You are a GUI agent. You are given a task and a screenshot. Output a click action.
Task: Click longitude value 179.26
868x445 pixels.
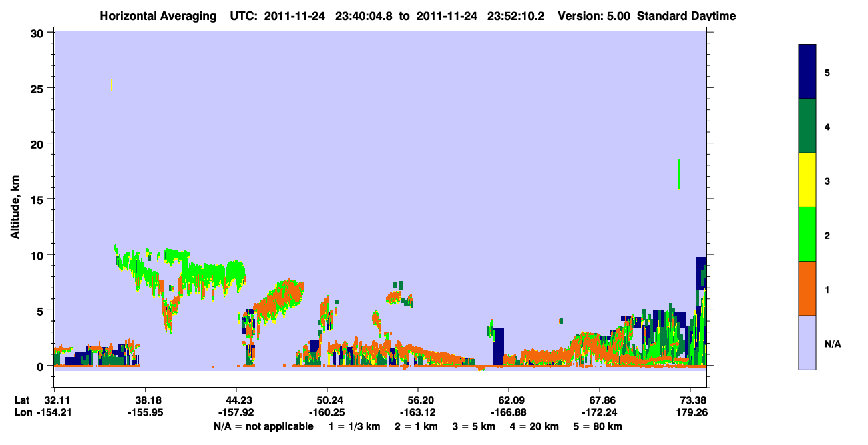pyautogui.click(x=692, y=413)
